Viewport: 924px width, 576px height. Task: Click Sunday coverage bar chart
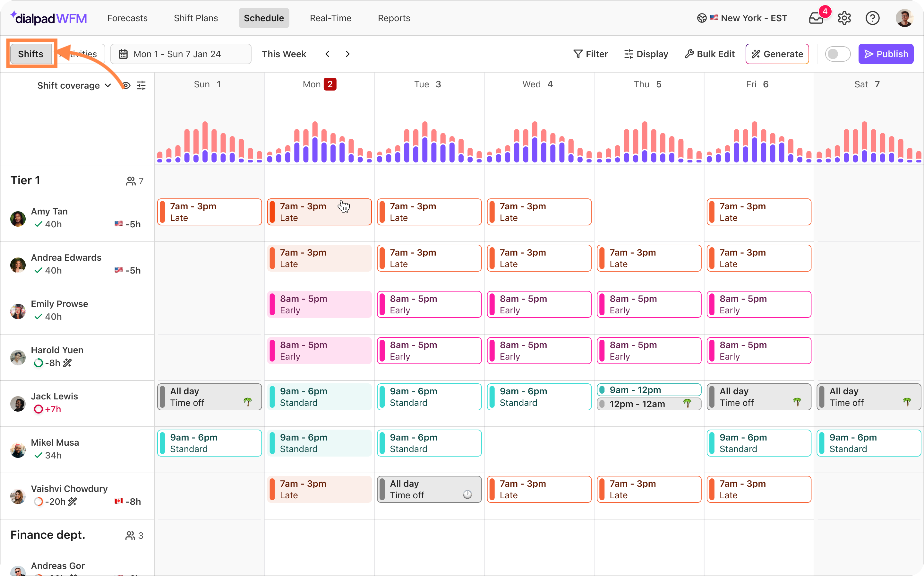(210, 142)
